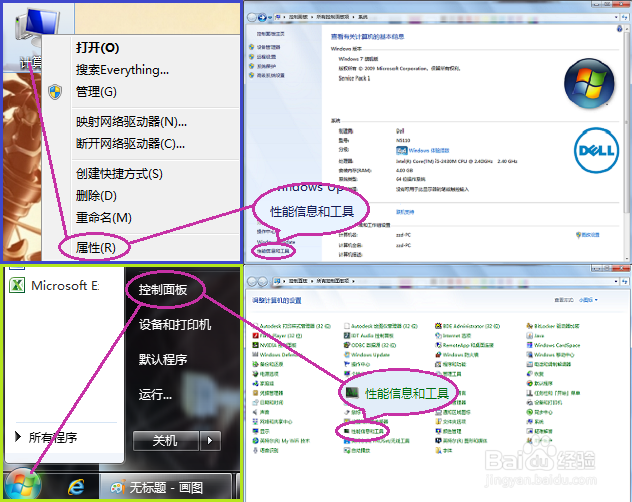Screen dimensions: 632x502
Task: Open the Microsoft Excel icon in Start menu
Action: coord(17,285)
